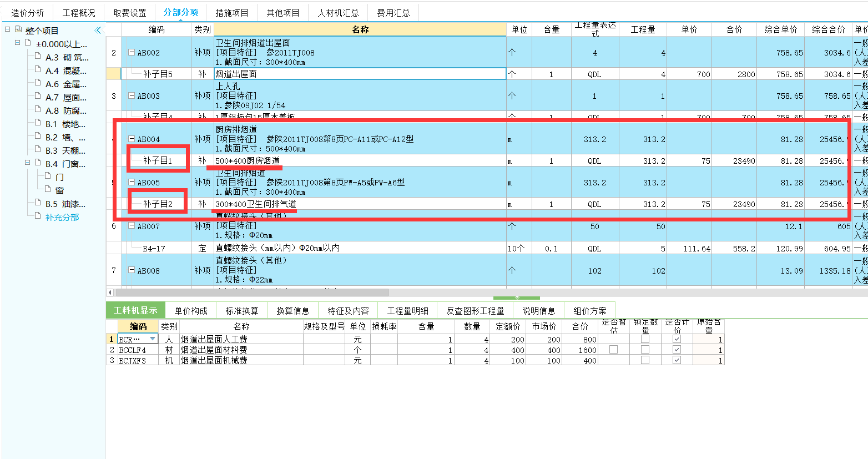Collapse the B.4 门窗 tree node
This screenshot has width=868, height=459.
click(x=28, y=163)
